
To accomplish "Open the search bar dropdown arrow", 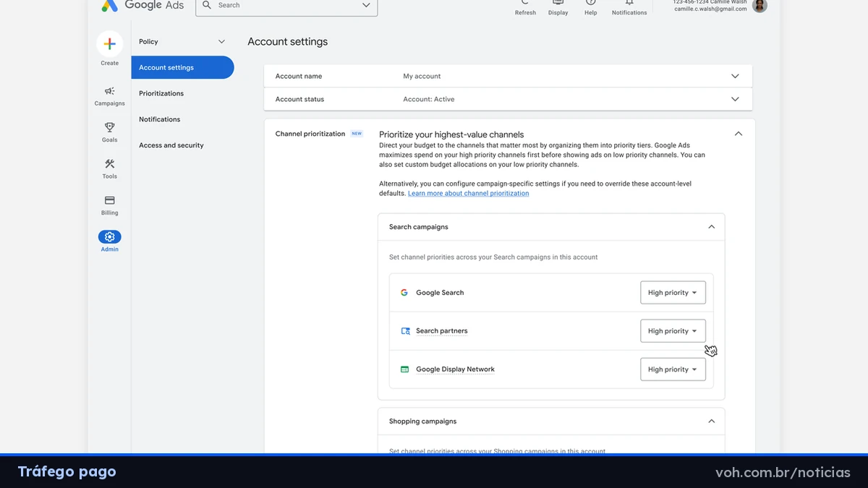I will pyautogui.click(x=366, y=5).
